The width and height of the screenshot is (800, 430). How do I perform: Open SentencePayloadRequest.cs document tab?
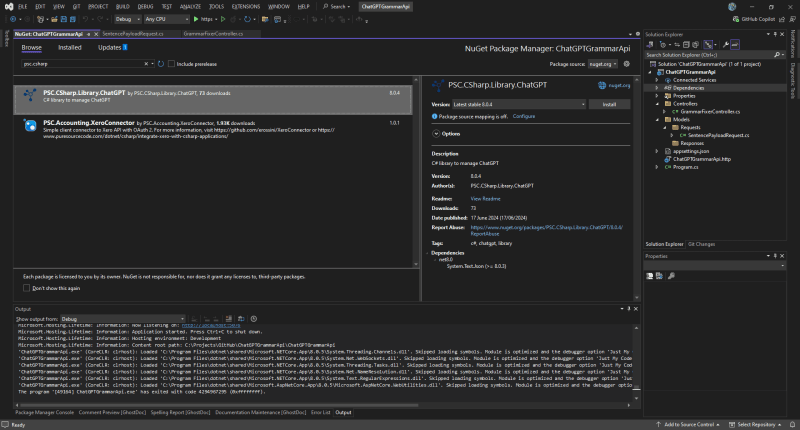(x=133, y=34)
